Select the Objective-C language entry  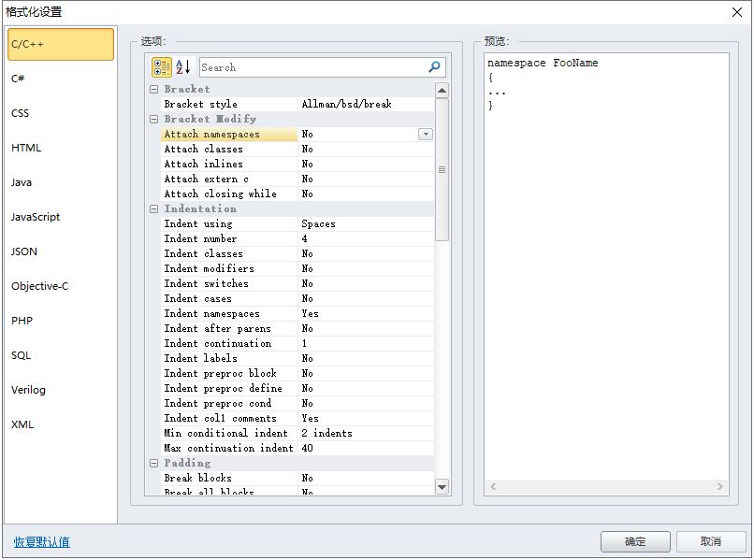[42, 285]
